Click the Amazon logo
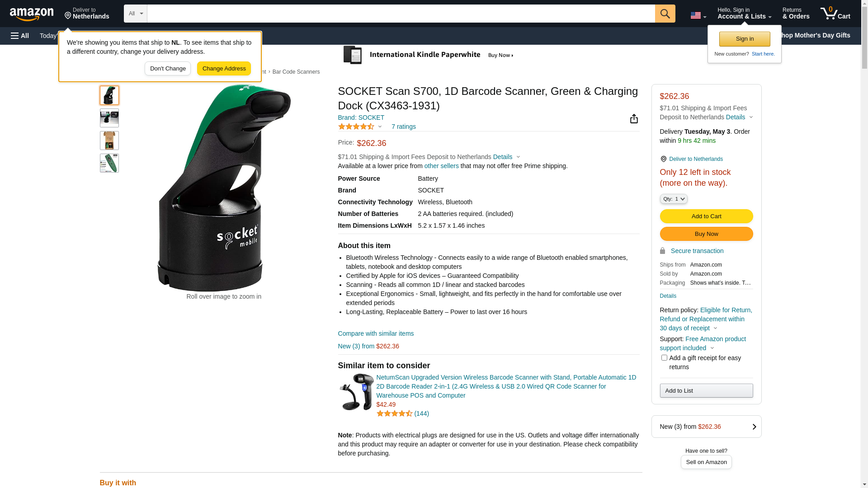This screenshot has height=488, width=868. [32, 14]
